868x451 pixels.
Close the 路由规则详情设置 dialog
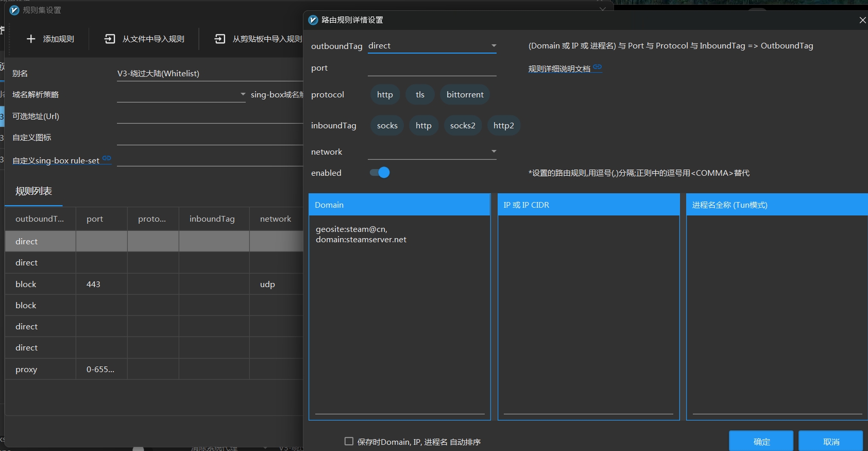coord(862,20)
